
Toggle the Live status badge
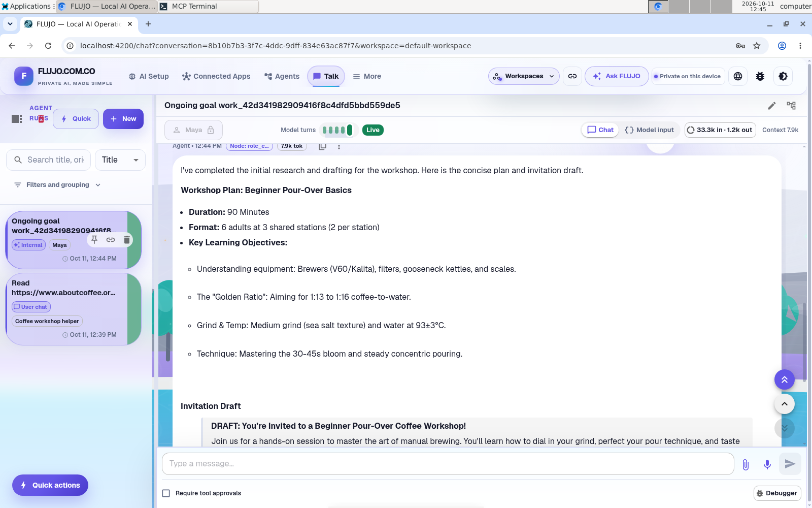click(x=373, y=130)
